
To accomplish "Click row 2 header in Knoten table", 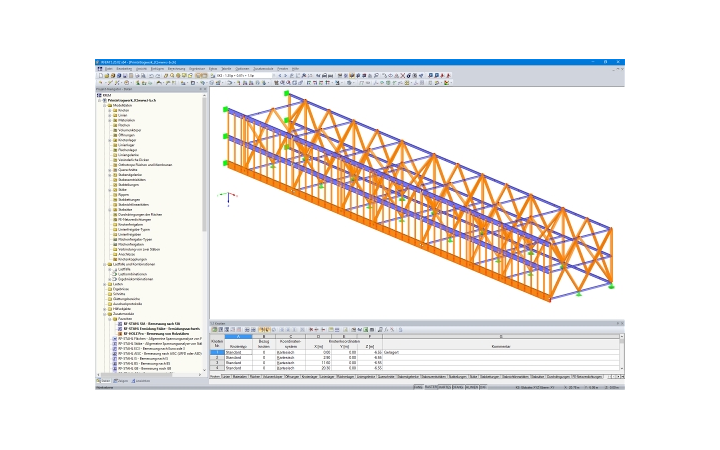I will [x=217, y=358].
